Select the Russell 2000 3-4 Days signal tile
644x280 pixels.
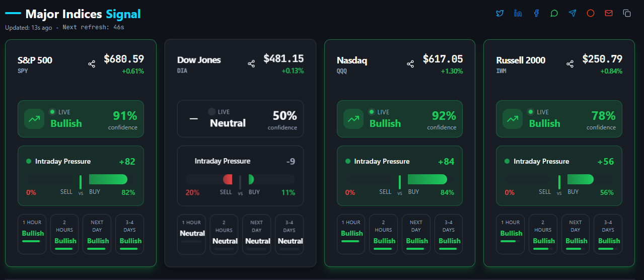608,234
